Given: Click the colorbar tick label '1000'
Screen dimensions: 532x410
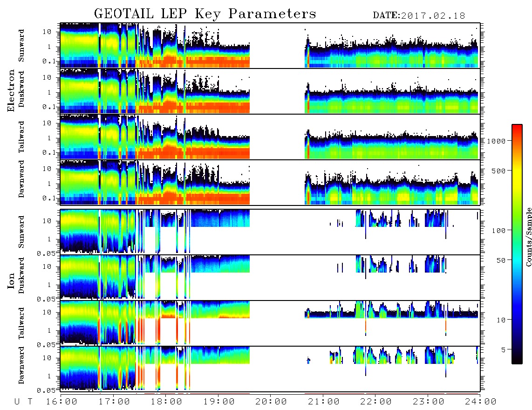Looking at the screenshot, I should coord(496,141).
